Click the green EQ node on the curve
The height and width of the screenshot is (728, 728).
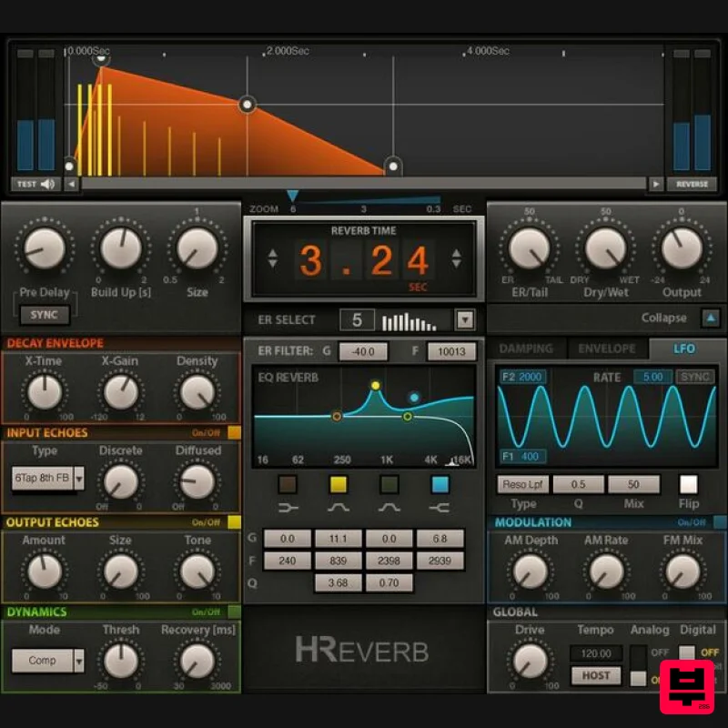(x=407, y=417)
